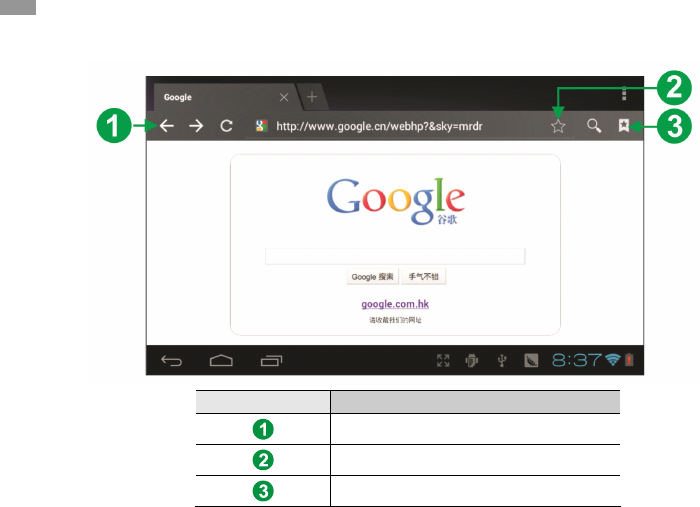The width and height of the screenshot is (700, 507).
Task: Reload the page with the refresh icon
Action: (226, 126)
